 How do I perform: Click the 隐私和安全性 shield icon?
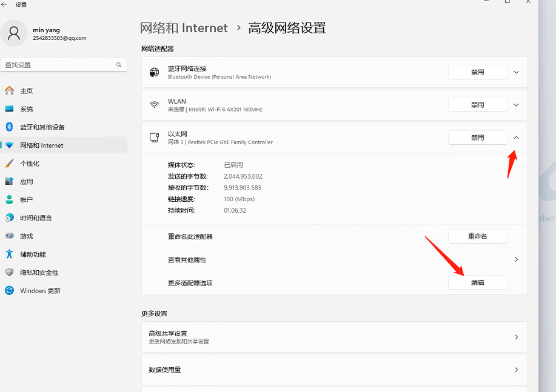pyautogui.click(x=9, y=273)
